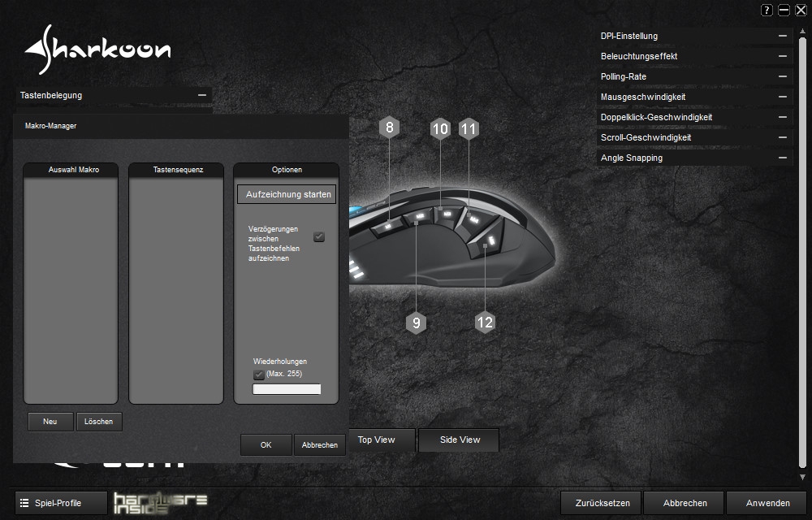
Task: Toggle the delay recording checkbox
Action: point(319,236)
